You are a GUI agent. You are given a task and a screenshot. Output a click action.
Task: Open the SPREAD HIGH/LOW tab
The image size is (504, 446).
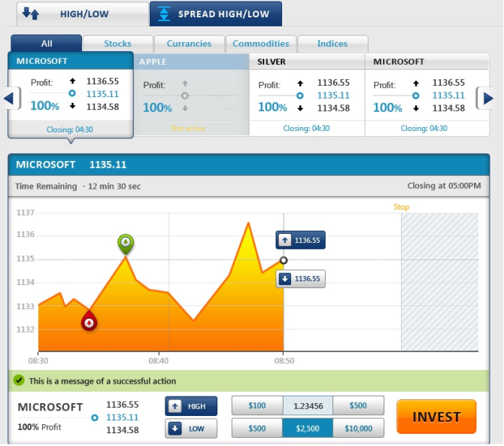[x=216, y=14]
